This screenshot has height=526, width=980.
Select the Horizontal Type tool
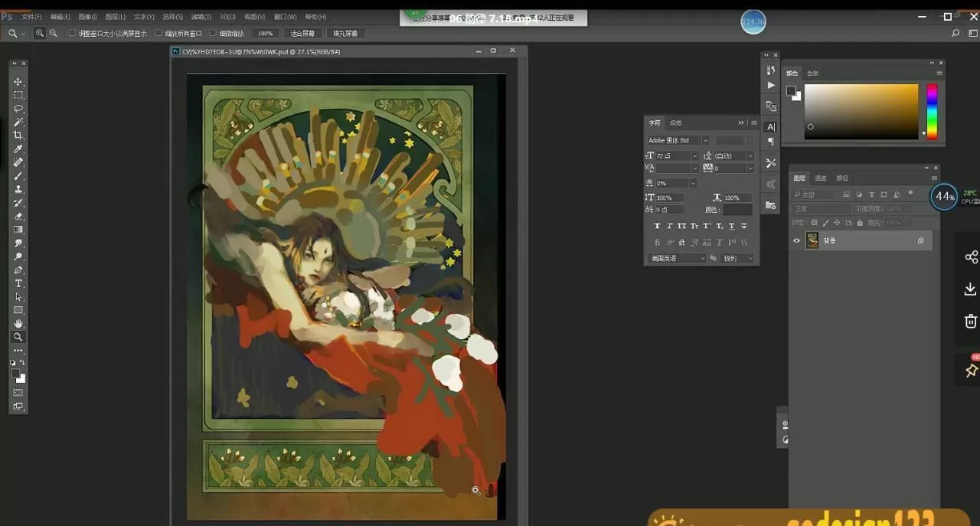[18, 283]
